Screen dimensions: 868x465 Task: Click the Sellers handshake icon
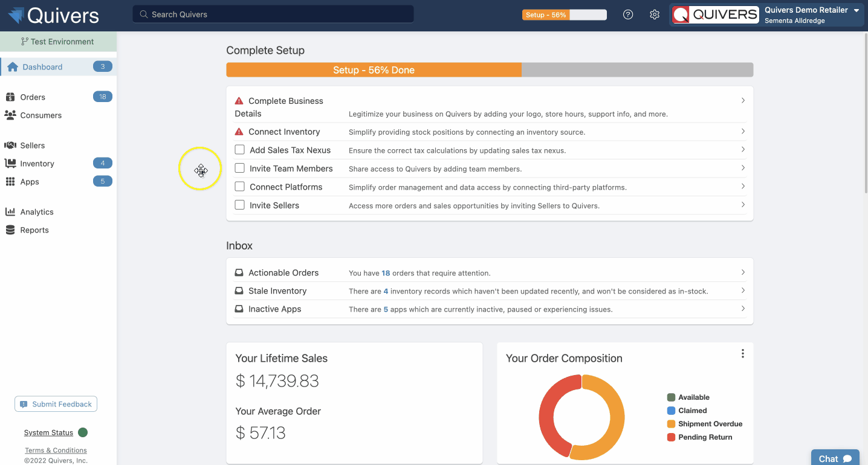(x=10, y=145)
